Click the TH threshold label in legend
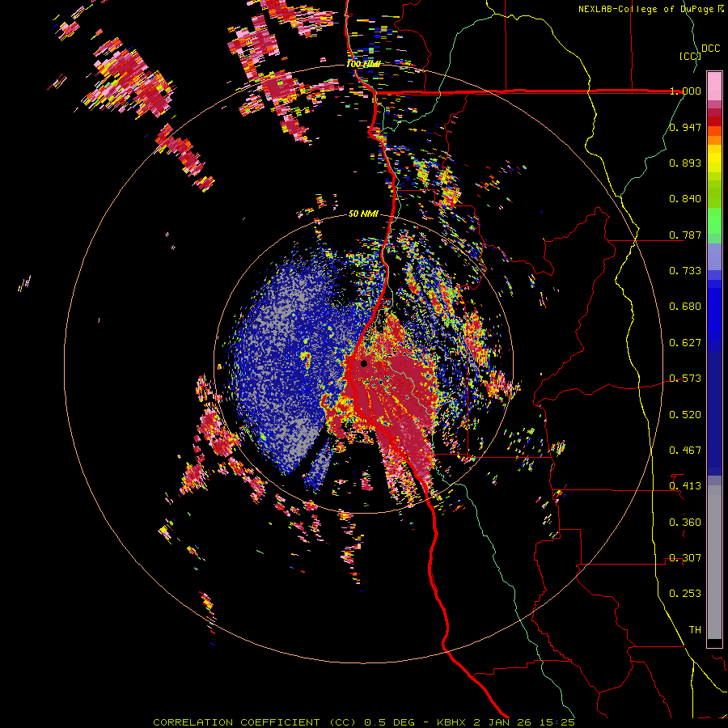The width and height of the screenshot is (728, 728). 695,630
